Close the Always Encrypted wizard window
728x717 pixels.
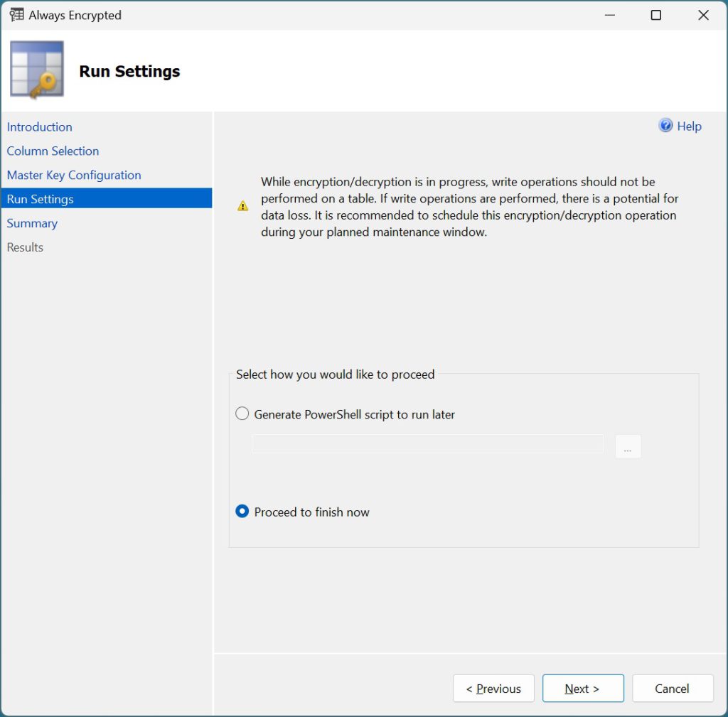(x=703, y=15)
